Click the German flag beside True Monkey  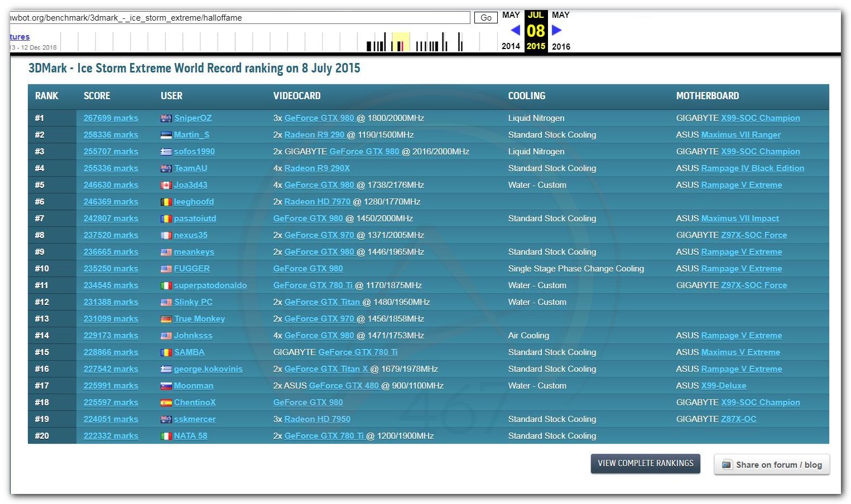click(166, 319)
